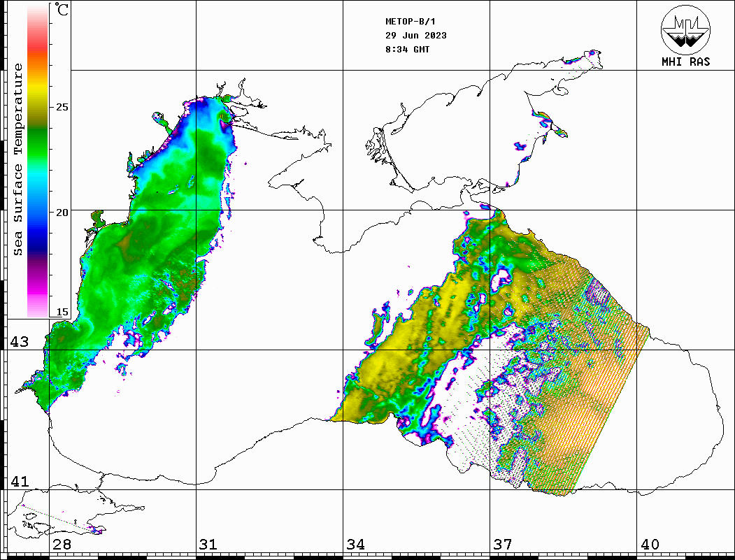Click the latitude label '43'
The width and height of the screenshot is (735, 560).
click(20, 342)
